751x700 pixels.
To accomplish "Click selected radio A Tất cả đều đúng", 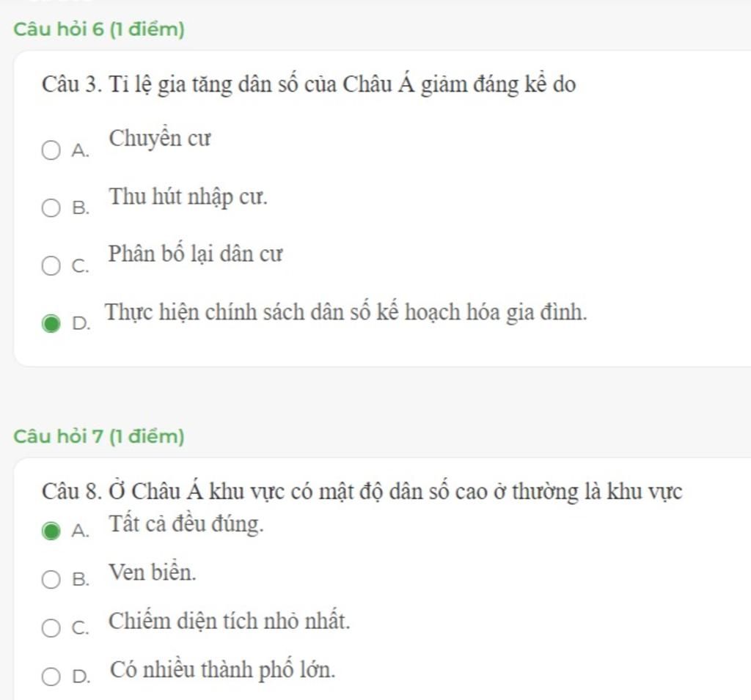I will pyautogui.click(x=51, y=531).
